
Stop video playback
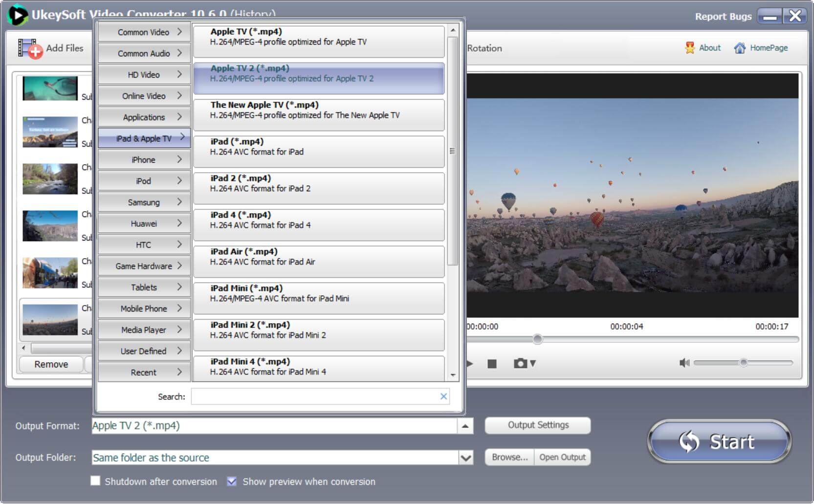click(x=492, y=364)
